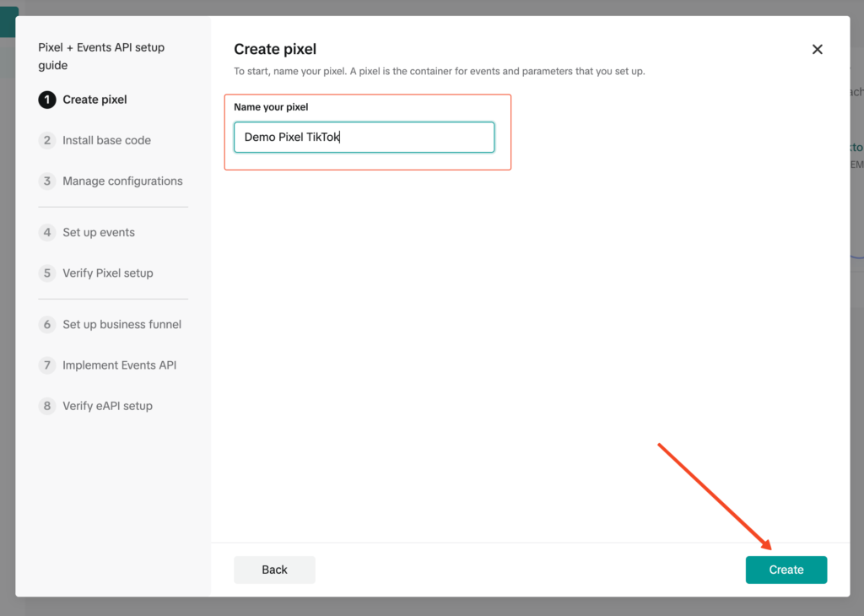864x616 pixels.
Task: Click the 'Name your pixel' label
Action: pos(271,107)
